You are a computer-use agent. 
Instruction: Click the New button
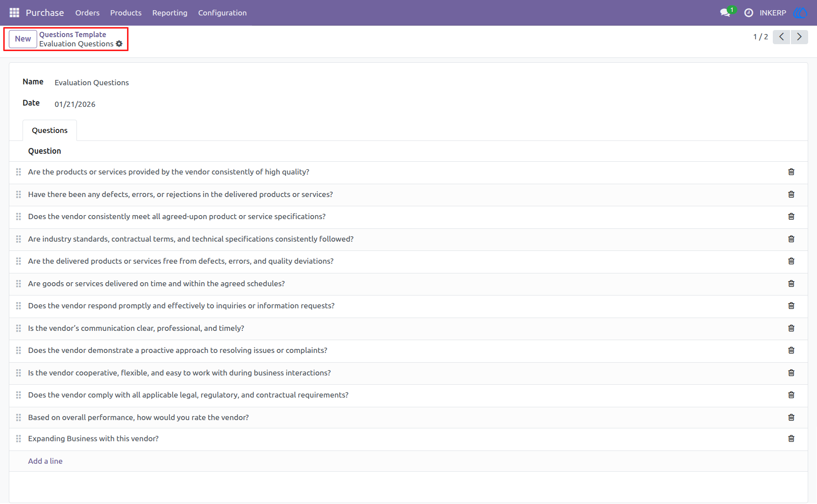click(x=23, y=39)
